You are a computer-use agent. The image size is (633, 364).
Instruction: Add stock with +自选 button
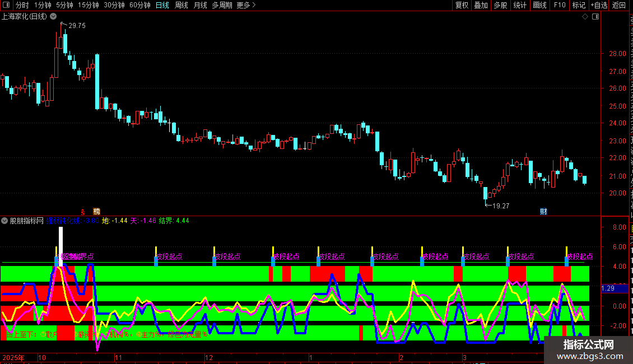(599, 5)
